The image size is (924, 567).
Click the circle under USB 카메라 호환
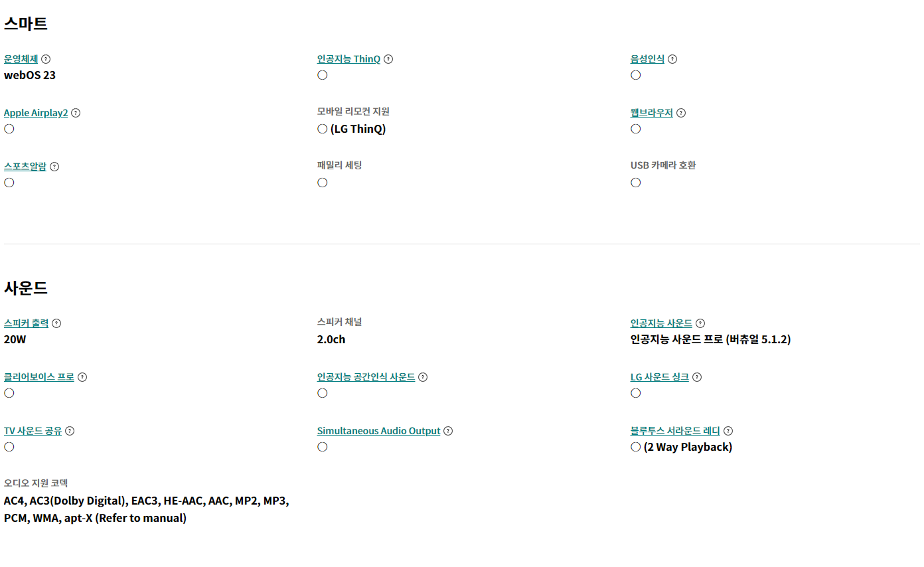[x=636, y=183]
